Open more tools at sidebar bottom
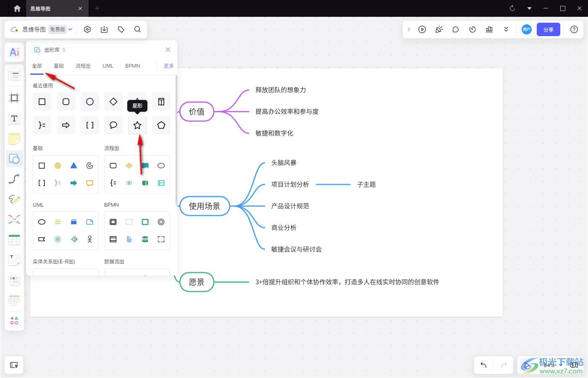588x378 pixels. click(14, 320)
